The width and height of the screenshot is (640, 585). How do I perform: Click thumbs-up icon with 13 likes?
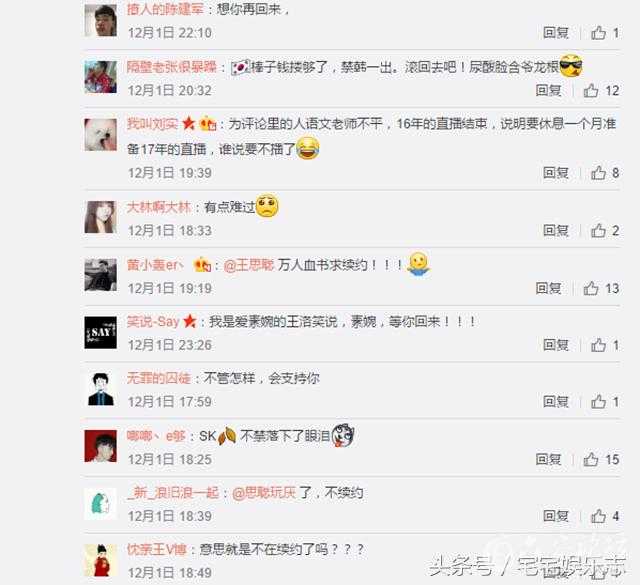[x=591, y=288]
